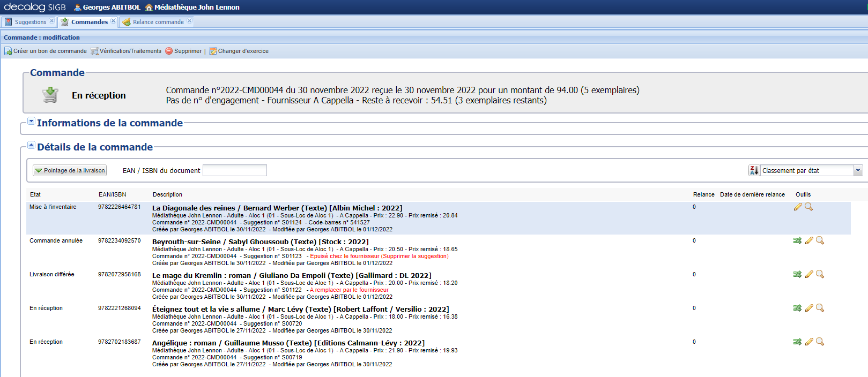
Task: Click the Relance column header
Action: point(703,194)
